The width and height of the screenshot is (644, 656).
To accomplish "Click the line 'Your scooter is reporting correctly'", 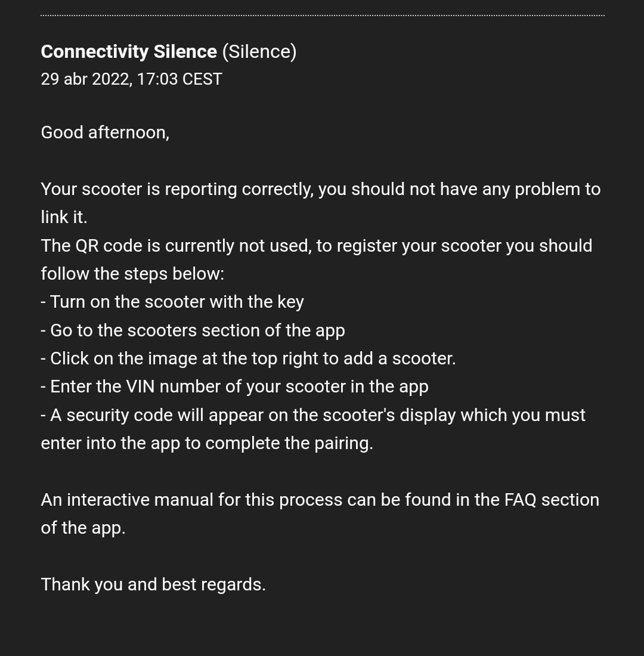I will click(320, 189).
